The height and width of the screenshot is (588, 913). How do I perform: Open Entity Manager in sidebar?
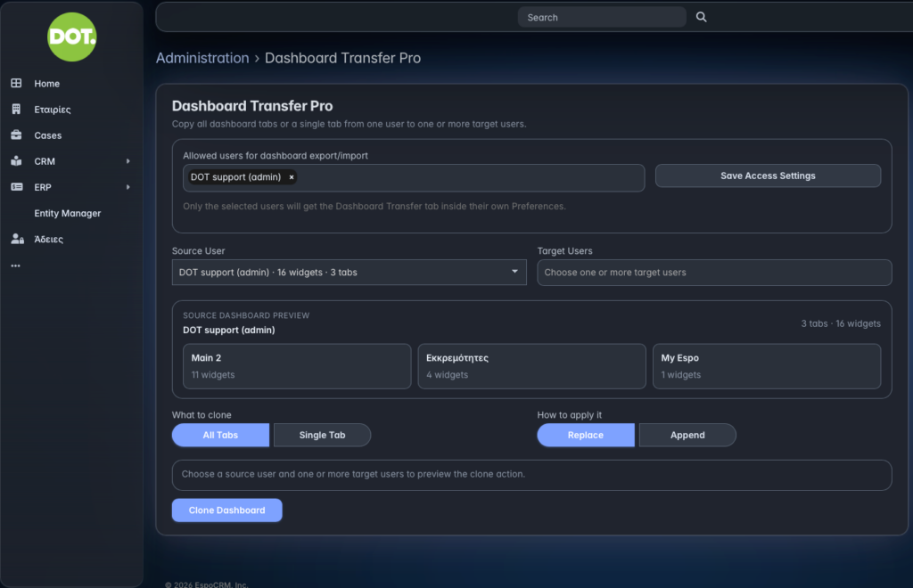pos(67,213)
